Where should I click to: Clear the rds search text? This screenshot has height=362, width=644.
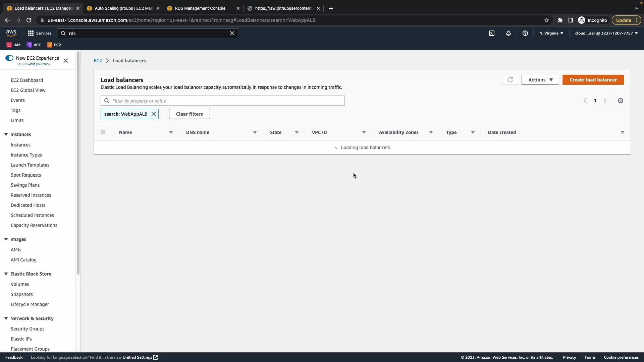pyautogui.click(x=232, y=33)
